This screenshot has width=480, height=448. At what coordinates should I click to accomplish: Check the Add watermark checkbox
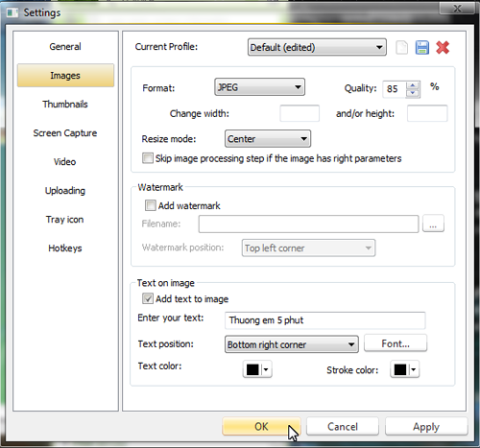pyautogui.click(x=151, y=205)
